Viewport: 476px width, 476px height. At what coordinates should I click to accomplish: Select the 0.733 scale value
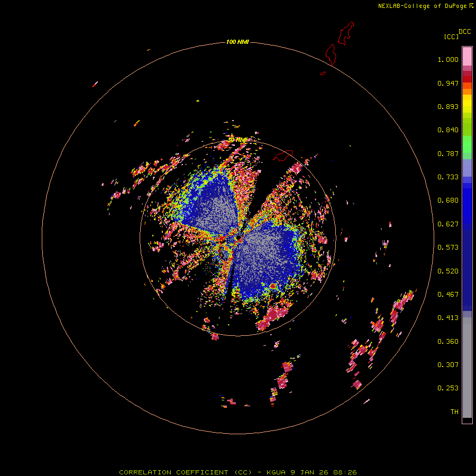point(448,177)
